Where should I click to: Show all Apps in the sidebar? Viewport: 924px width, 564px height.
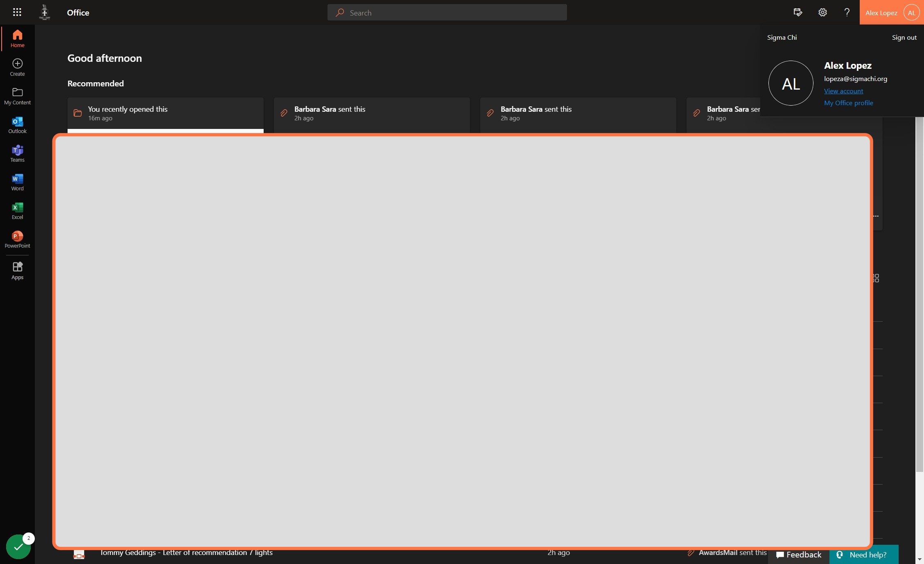(17, 271)
